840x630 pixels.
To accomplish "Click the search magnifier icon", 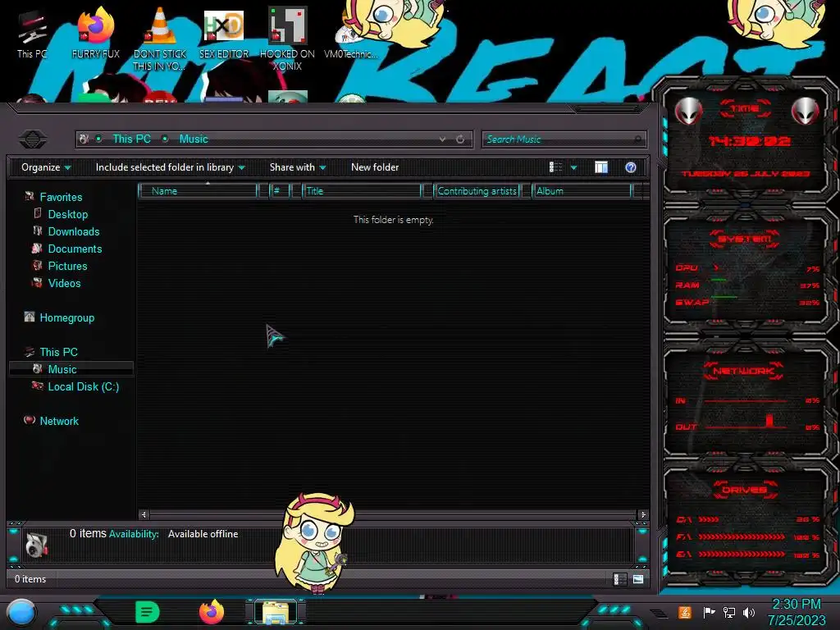I will point(637,139).
